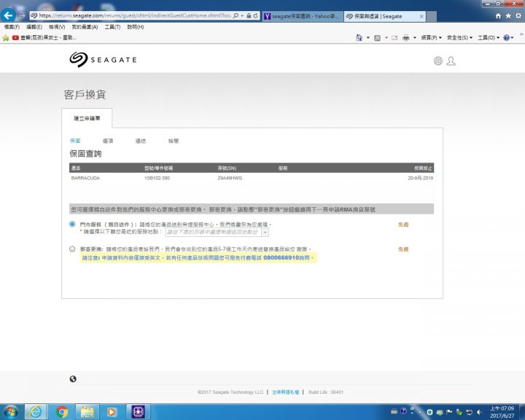Click the globe icon in the page footer
Image resolution: width=525 pixels, height=420 pixels.
[73, 379]
